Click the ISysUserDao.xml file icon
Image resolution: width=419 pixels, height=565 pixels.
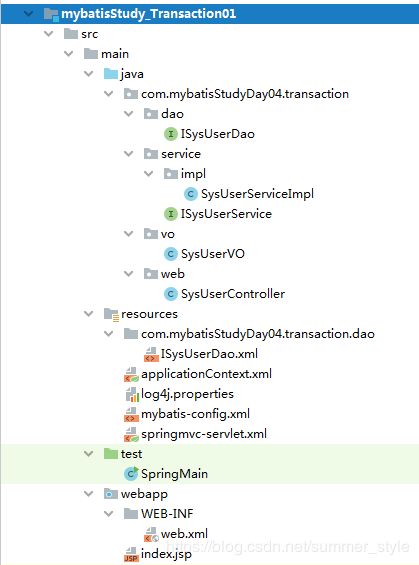coord(151,354)
